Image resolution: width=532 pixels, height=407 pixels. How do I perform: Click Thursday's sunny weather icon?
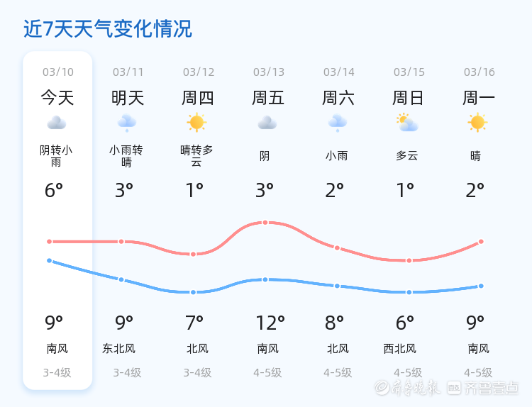pos(197,123)
